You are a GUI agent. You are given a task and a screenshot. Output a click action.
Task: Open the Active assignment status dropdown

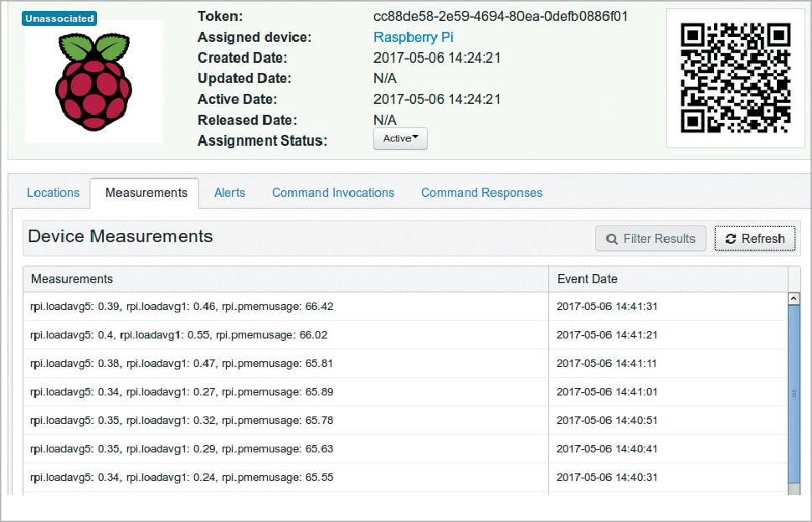point(400,139)
